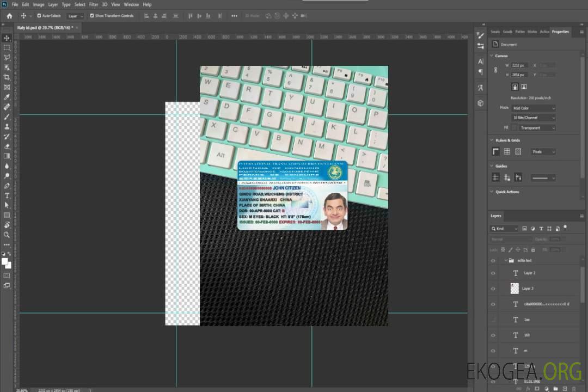Image resolution: width=588 pixels, height=392 pixels.
Task: Open the Pixels units dropdown
Action: (543, 152)
